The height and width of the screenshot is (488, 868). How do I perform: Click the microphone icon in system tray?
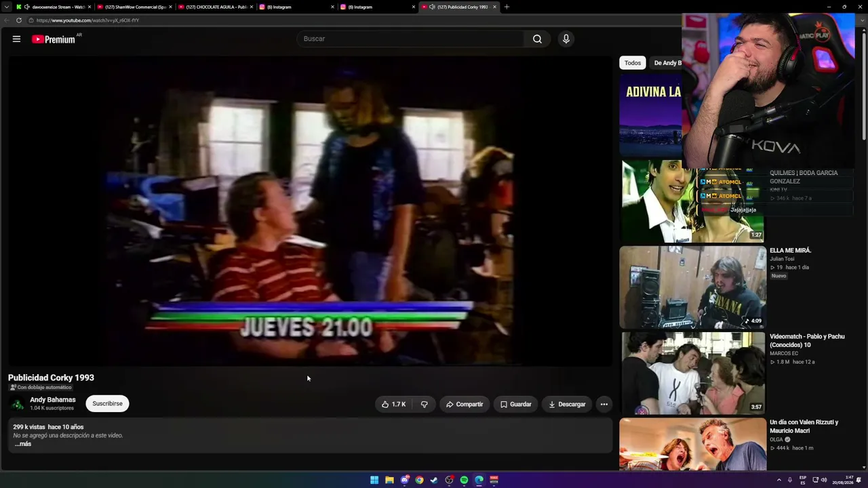790,480
